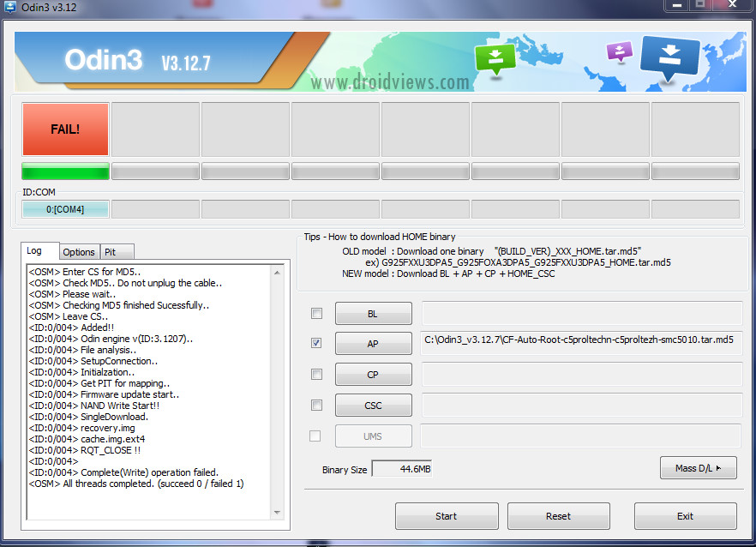Uncheck the AP checkbox
Viewport: 756px width, 547px height.
click(x=316, y=343)
